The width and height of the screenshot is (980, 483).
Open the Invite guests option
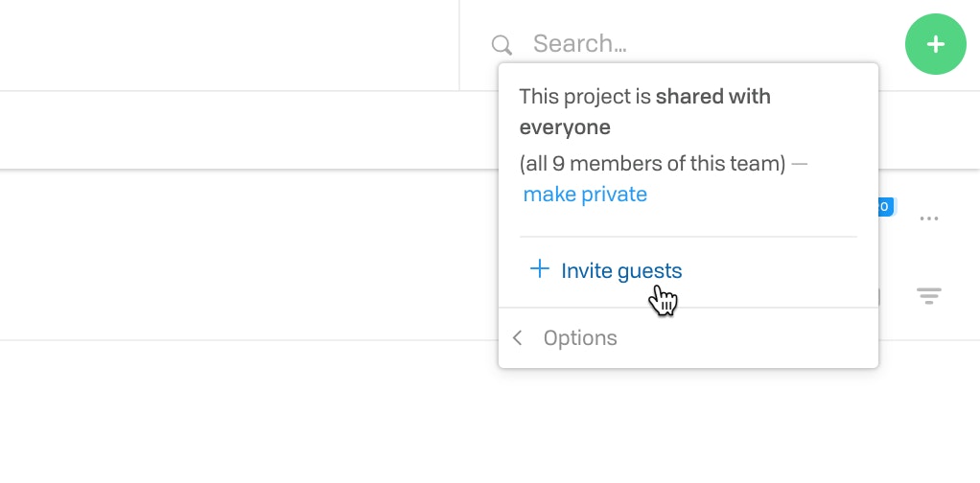pyautogui.click(x=606, y=270)
